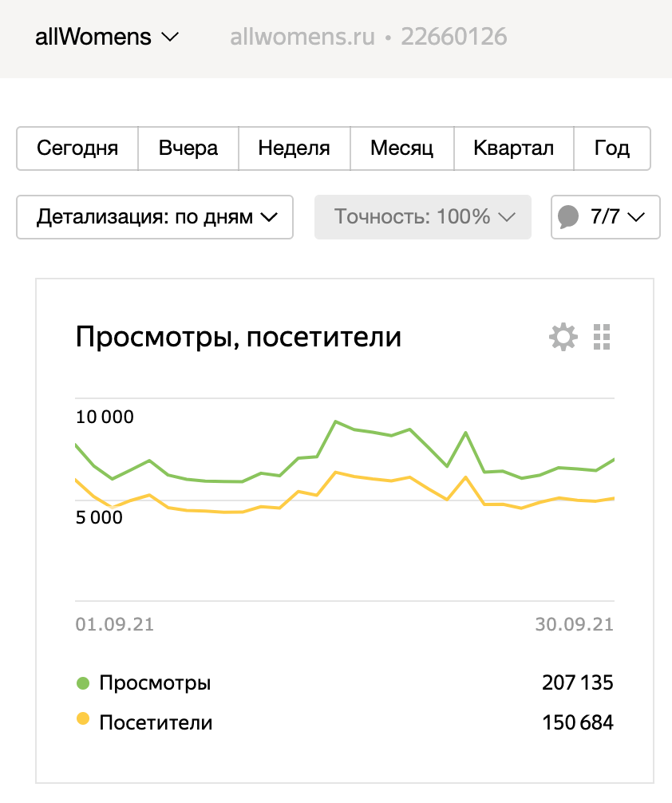
Task: Choose the Год period tab
Action: click(x=612, y=148)
